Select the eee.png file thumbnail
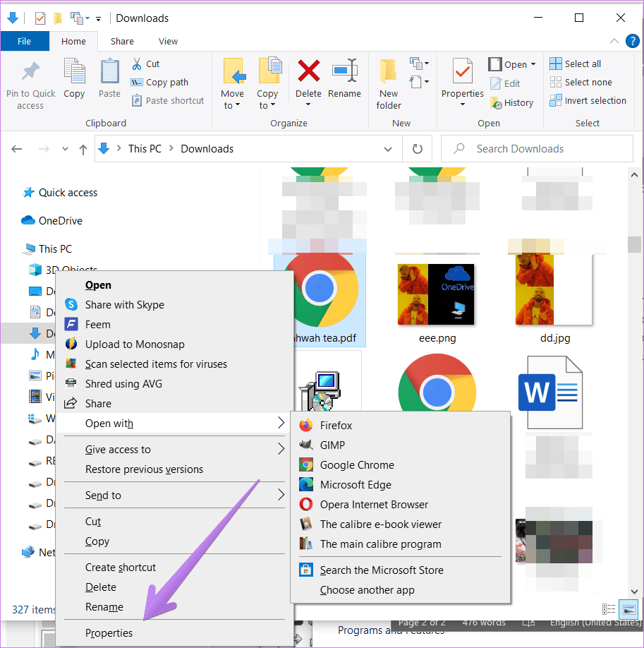The width and height of the screenshot is (644, 648). pyautogui.click(x=437, y=294)
